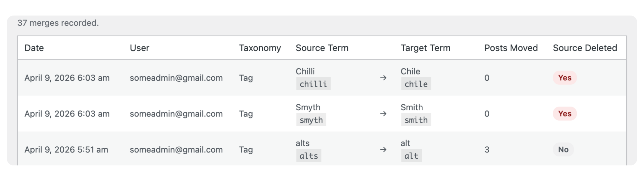Click the Taxonomy column header
644x181 pixels.
pos(260,48)
